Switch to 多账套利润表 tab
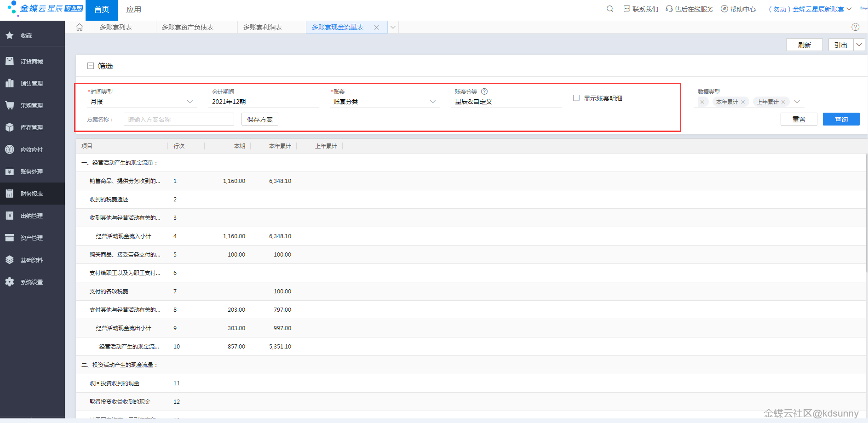The height and width of the screenshot is (423, 868). point(263,27)
